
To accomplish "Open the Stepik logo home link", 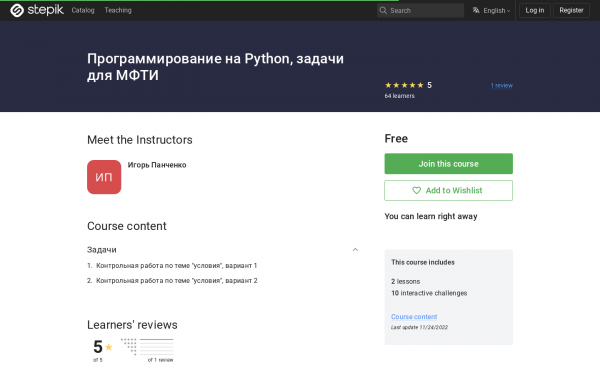I will coord(37,10).
